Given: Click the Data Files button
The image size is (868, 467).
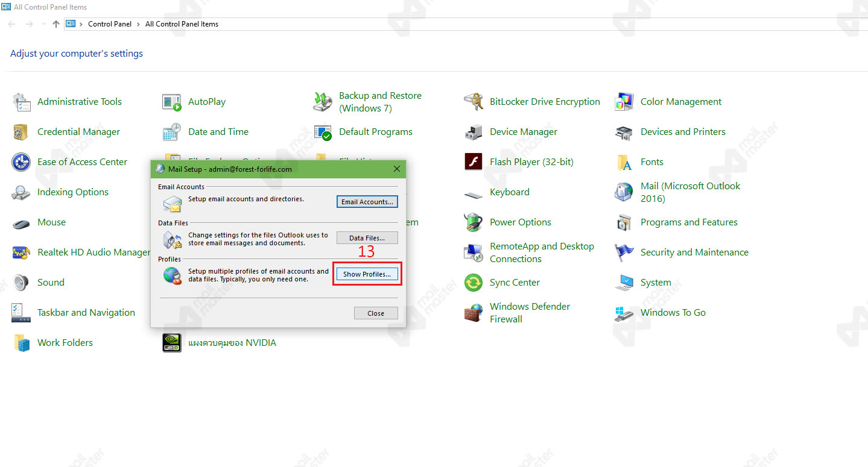Looking at the screenshot, I should point(367,238).
